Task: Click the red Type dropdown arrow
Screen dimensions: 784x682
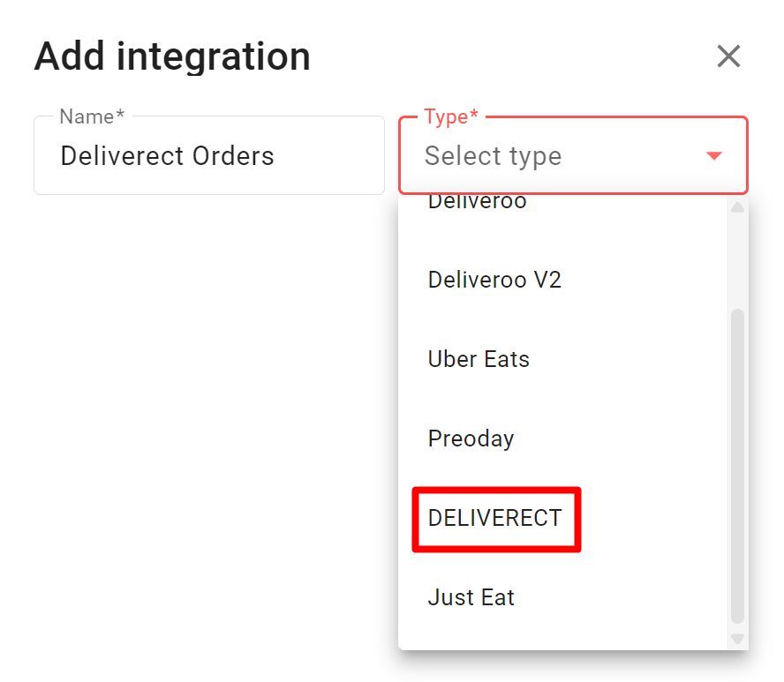Action: click(714, 156)
